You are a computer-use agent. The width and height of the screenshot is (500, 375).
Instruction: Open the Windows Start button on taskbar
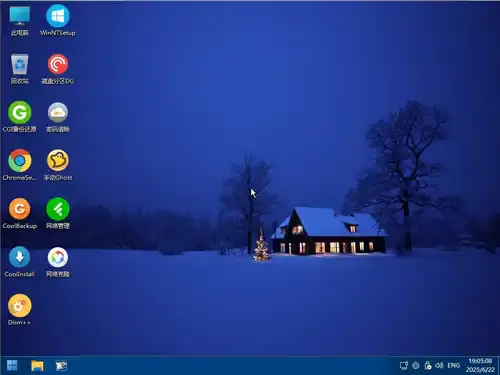(12, 365)
